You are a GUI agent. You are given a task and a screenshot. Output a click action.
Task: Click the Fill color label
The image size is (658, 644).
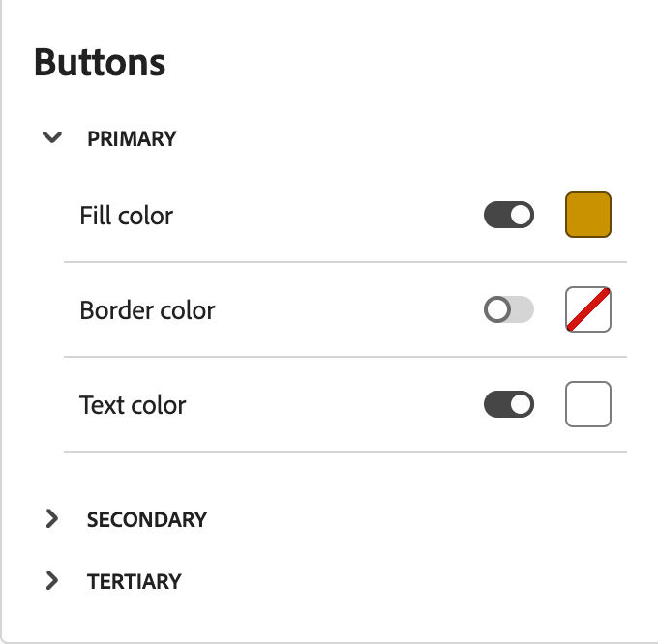pos(126,215)
